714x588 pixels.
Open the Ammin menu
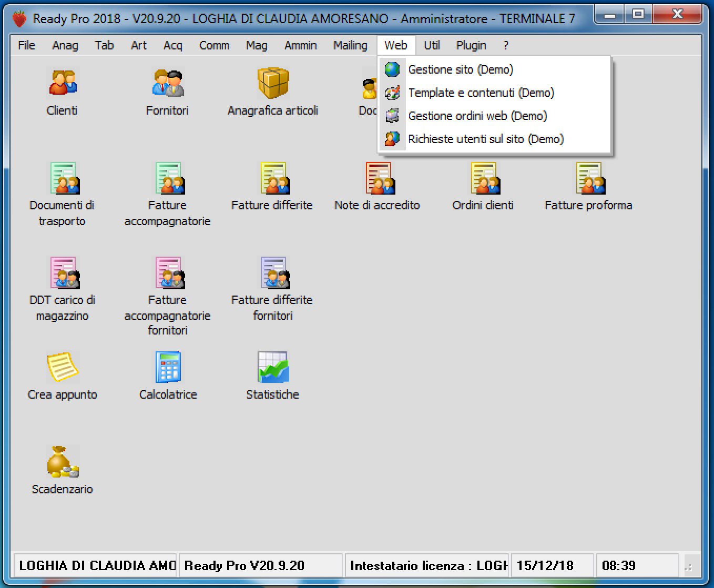click(x=300, y=45)
